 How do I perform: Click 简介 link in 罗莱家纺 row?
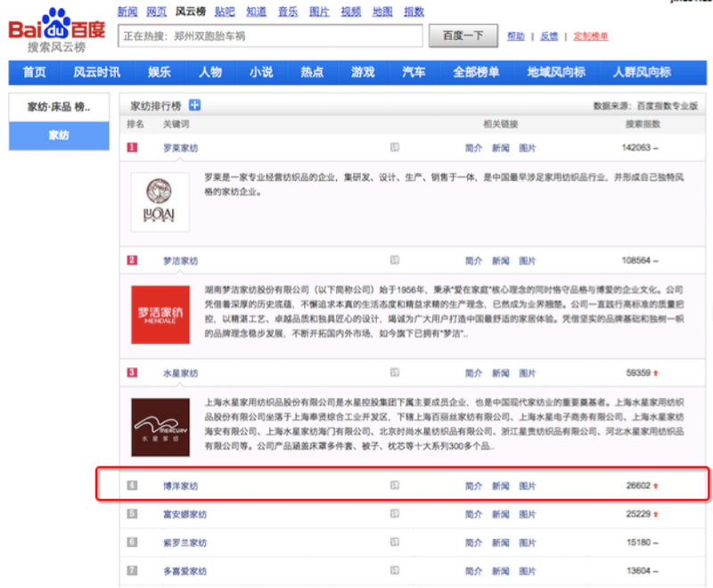[x=473, y=148]
